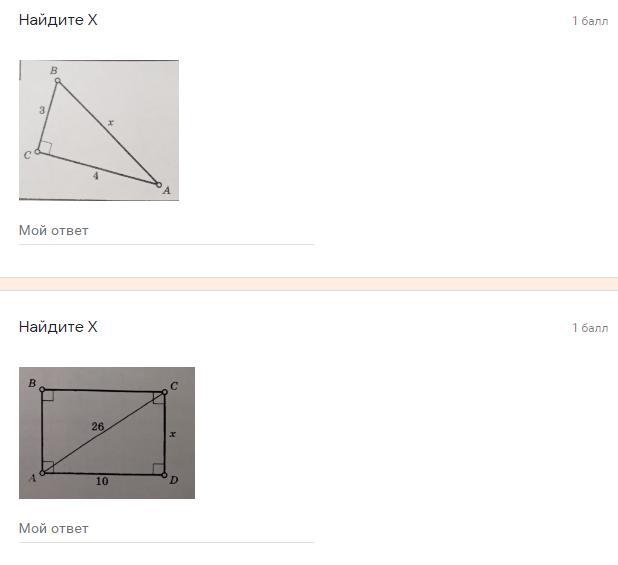Click the side label 3 in triangle

coord(42,110)
